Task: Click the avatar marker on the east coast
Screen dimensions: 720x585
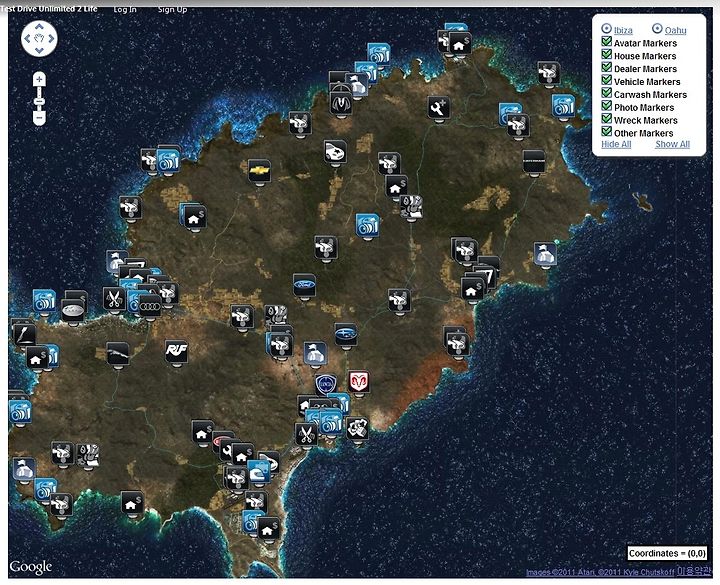Action: 545,254
